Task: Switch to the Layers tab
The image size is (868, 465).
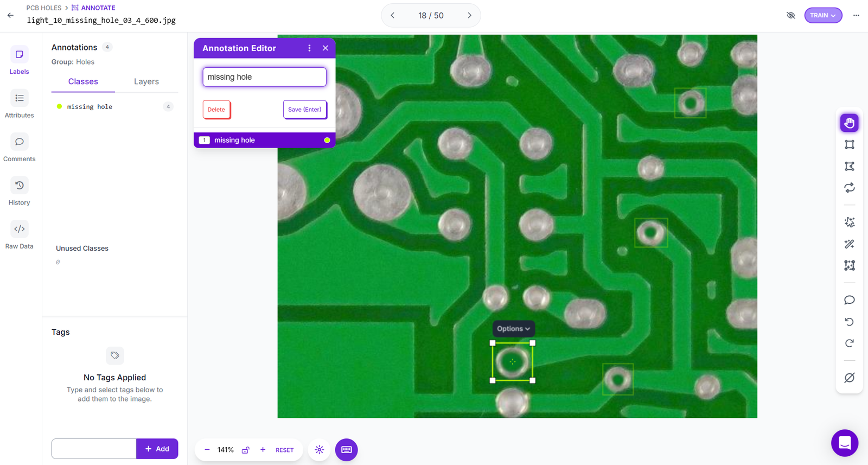Action: tap(146, 81)
